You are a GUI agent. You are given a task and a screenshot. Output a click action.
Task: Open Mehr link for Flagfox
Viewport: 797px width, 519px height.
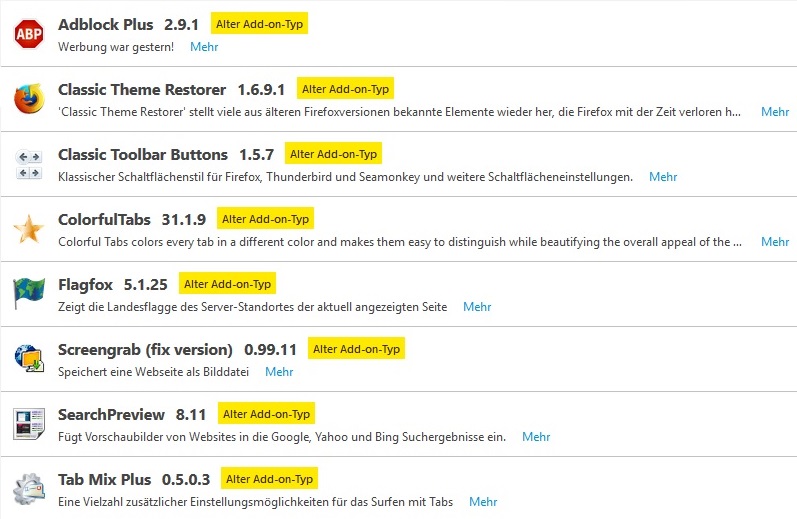click(477, 307)
